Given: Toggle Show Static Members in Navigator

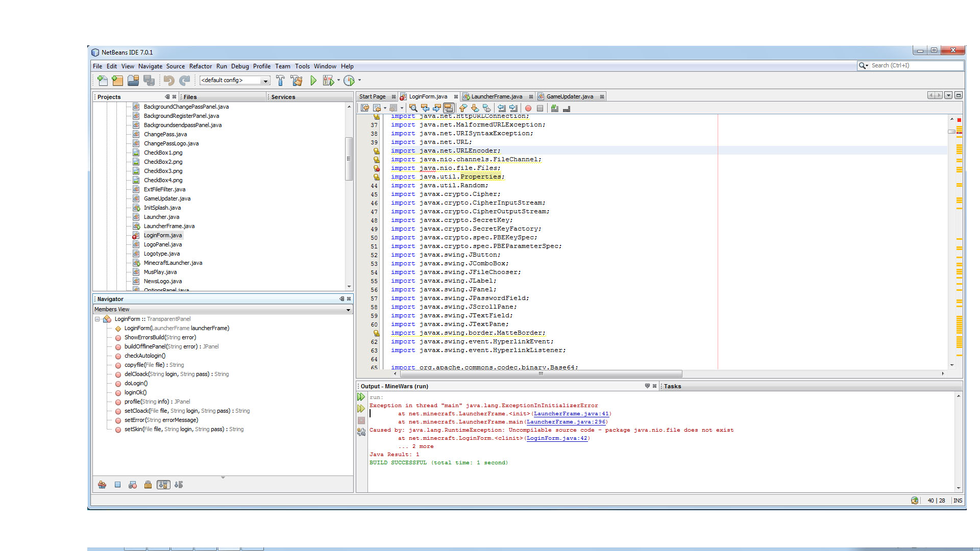Looking at the screenshot, I should point(133,485).
